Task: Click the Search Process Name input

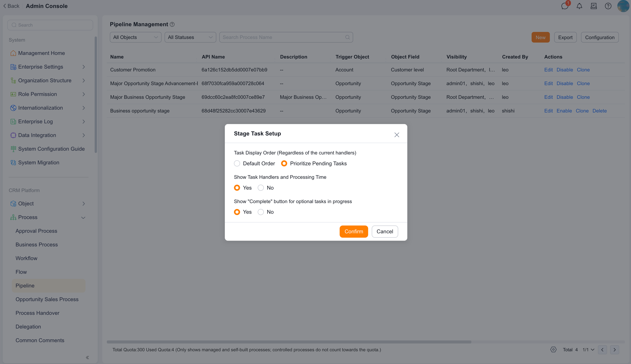Action: (x=286, y=37)
